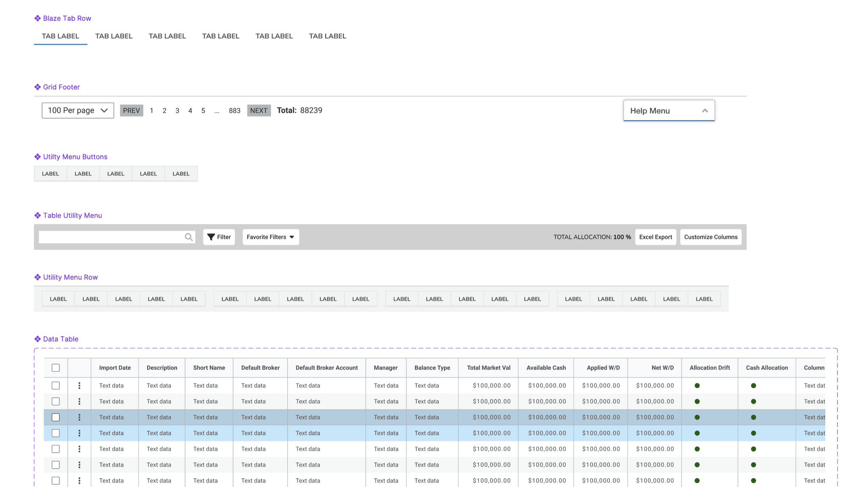Click green dot in Allocation Drift first row
868x487 pixels.
point(697,386)
